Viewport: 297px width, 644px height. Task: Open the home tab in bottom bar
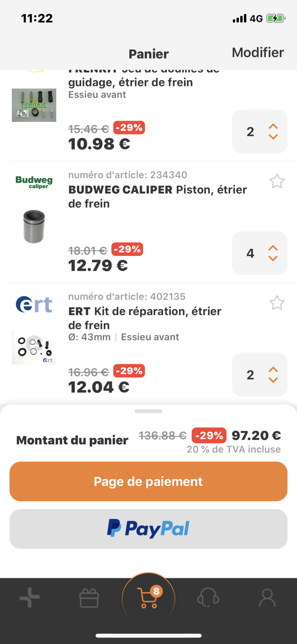30,598
